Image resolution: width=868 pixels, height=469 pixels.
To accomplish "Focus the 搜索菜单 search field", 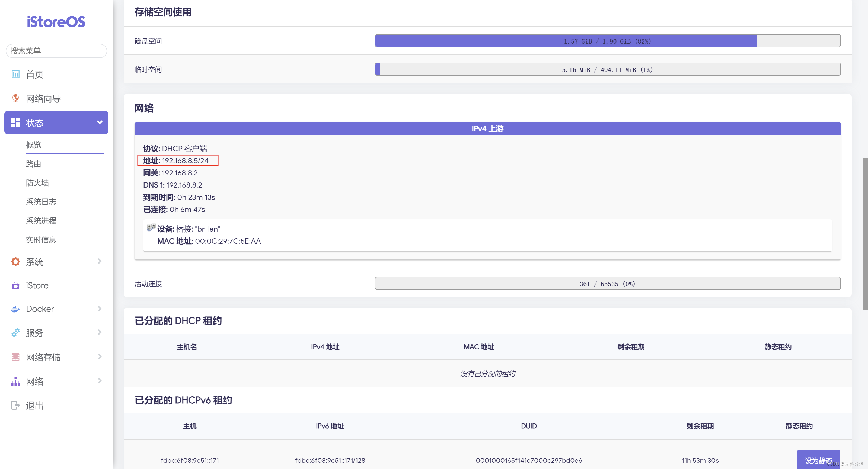I will pos(56,51).
